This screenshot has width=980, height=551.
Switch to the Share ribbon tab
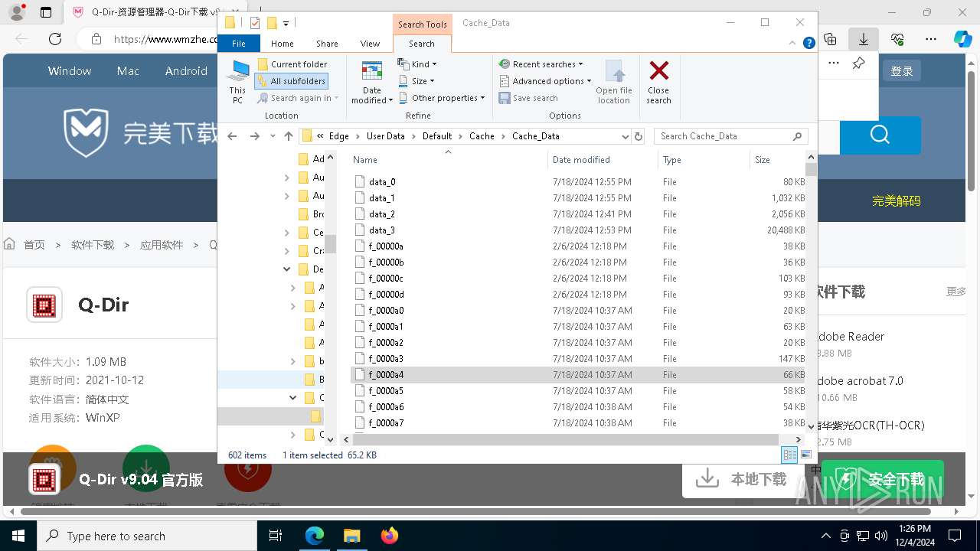327,44
